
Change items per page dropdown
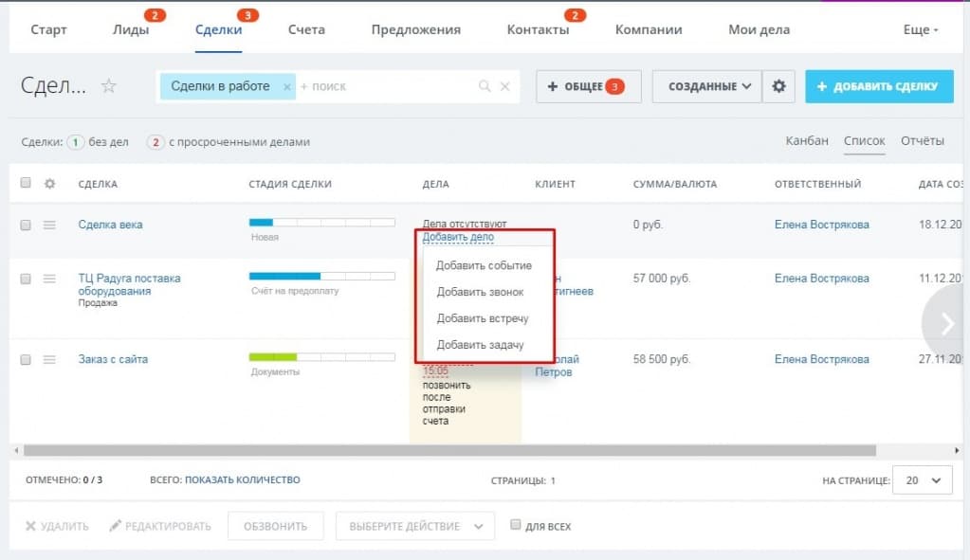[923, 480]
